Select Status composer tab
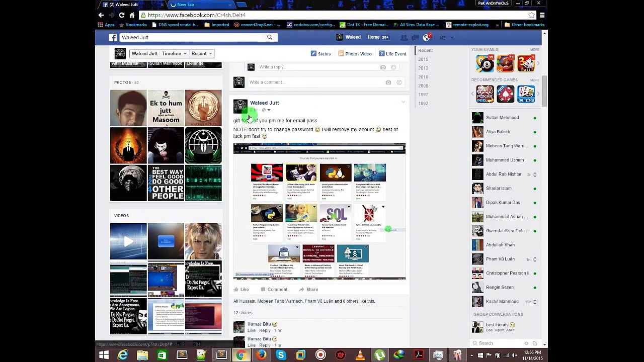 (x=321, y=54)
